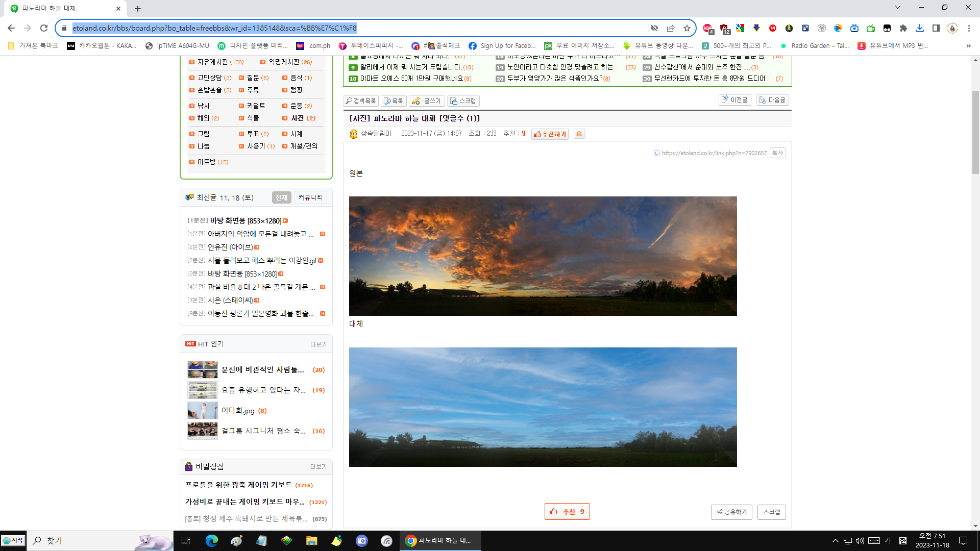Show hidden system tray icons
Image resolution: width=980 pixels, height=551 pixels.
click(x=835, y=541)
